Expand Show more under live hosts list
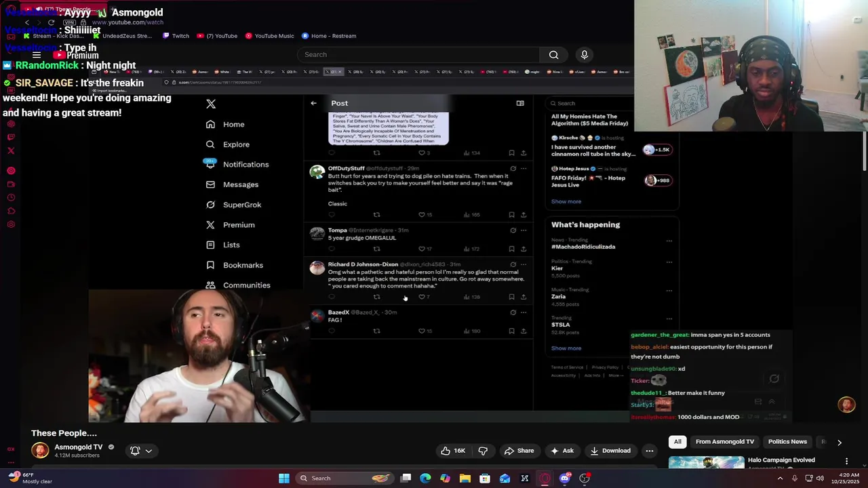868x488 pixels. click(x=566, y=201)
